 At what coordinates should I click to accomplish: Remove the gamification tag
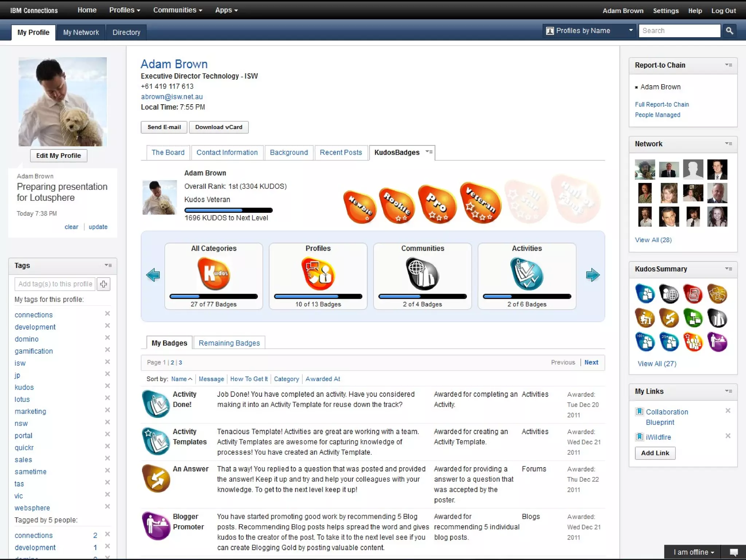coord(107,350)
